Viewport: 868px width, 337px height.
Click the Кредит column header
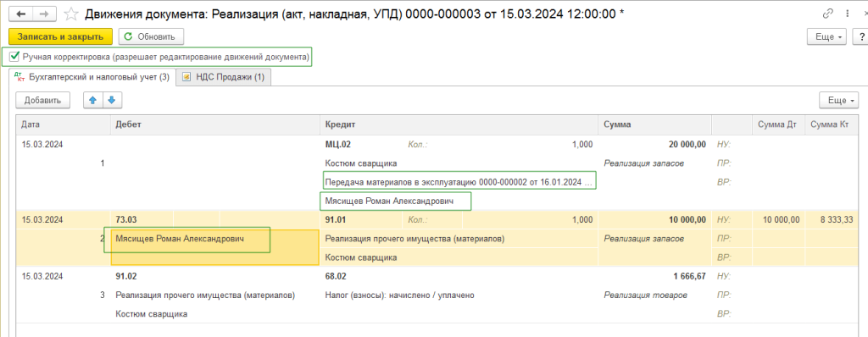(x=459, y=125)
